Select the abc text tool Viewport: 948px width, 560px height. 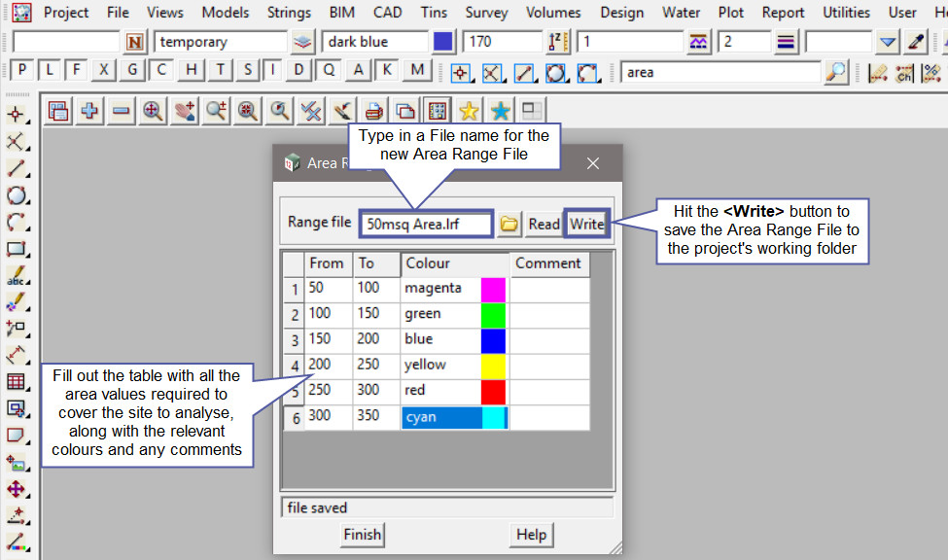[x=17, y=276]
